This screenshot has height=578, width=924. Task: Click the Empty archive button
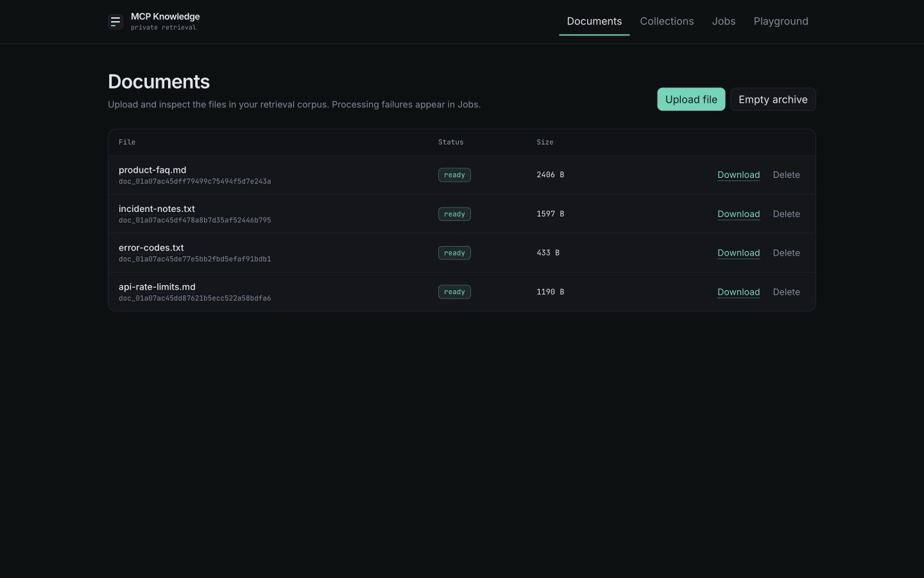pos(773,100)
